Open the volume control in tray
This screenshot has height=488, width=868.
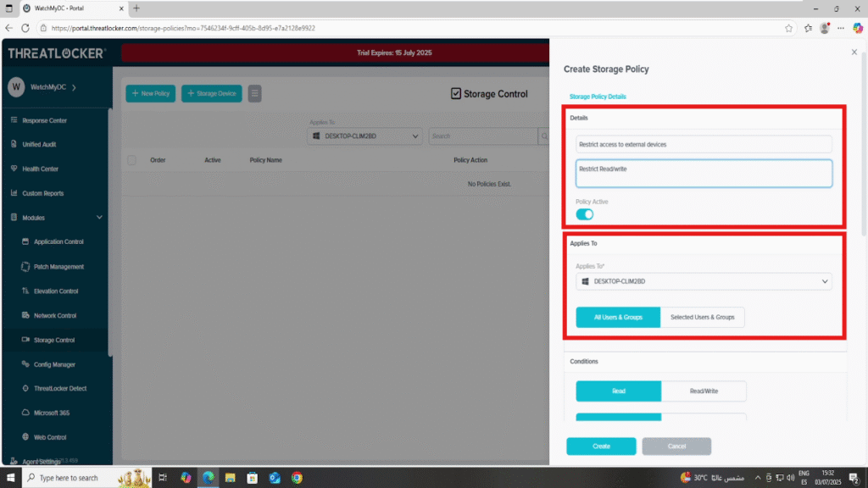coord(791,478)
